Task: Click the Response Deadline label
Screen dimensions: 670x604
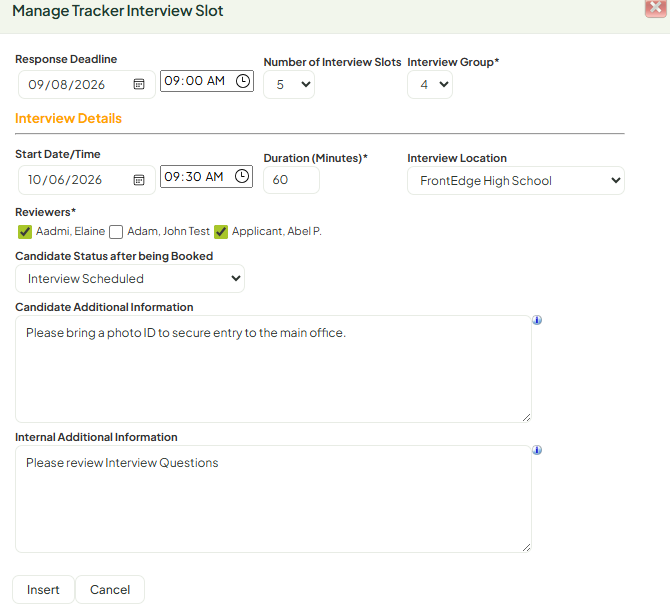Action: click(x=66, y=59)
